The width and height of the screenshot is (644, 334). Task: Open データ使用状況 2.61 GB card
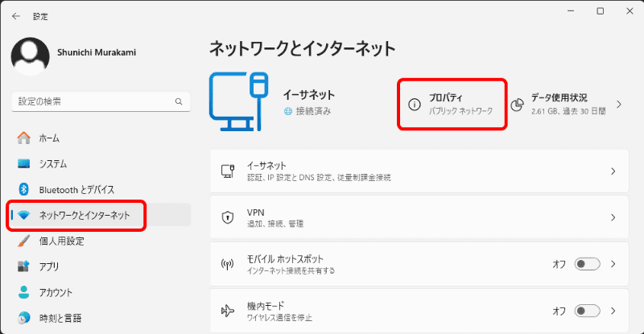[x=568, y=105]
